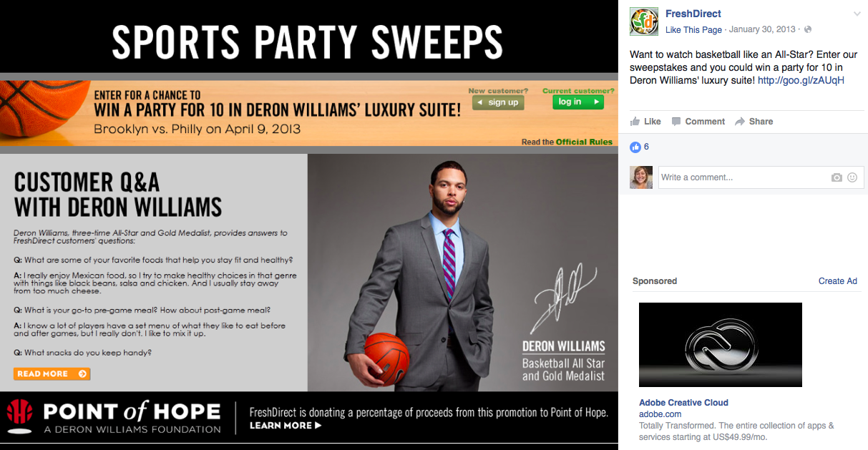Click the Comment button under the post
The width and height of the screenshot is (868, 450).
[x=698, y=122]
